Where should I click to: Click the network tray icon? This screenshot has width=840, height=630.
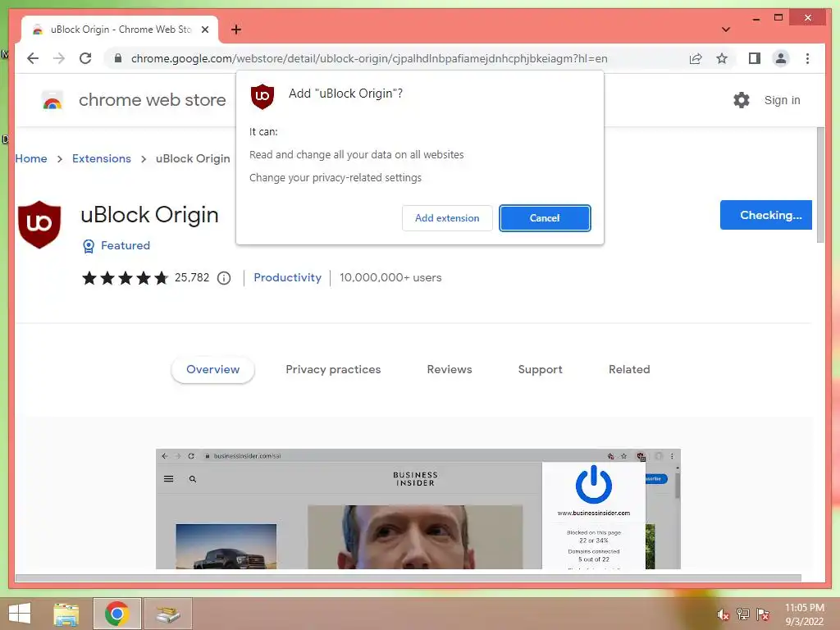(743, 614)
